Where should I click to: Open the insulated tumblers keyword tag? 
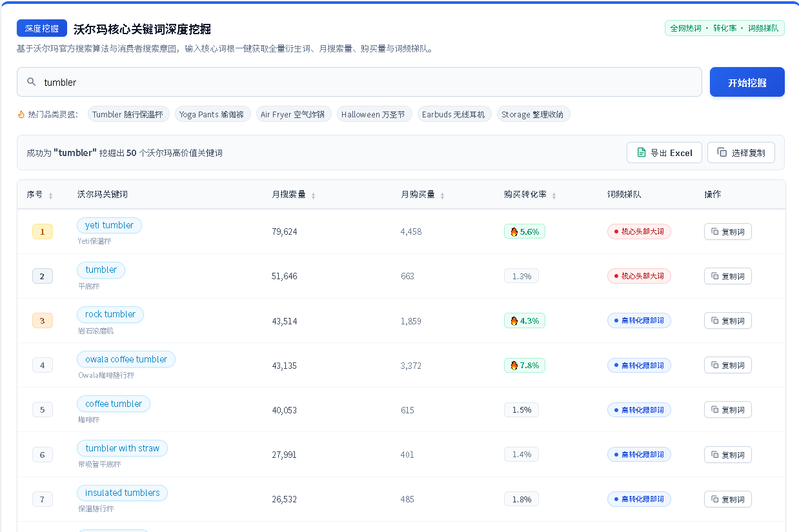click(x=122, y=493)
